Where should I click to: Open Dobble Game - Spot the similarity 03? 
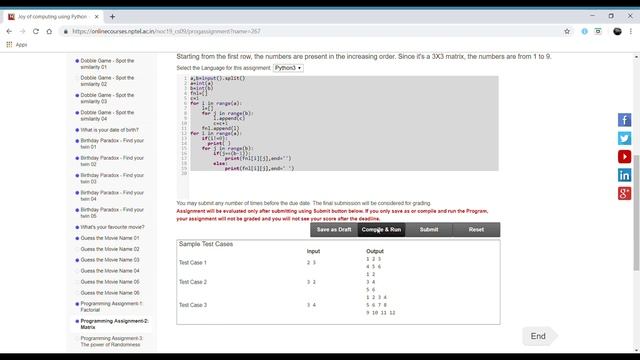tap(107, 98)
